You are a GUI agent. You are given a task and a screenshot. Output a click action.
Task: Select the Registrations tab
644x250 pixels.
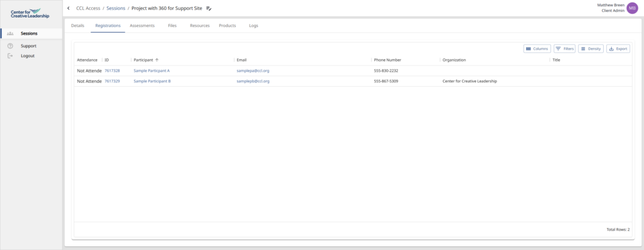[108, 26]
